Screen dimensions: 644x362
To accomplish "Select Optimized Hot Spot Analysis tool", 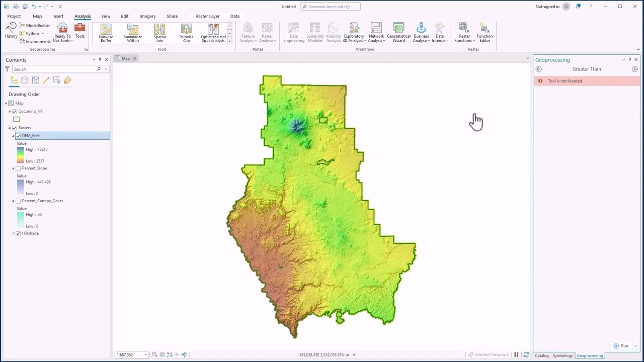I will point(213,33).
